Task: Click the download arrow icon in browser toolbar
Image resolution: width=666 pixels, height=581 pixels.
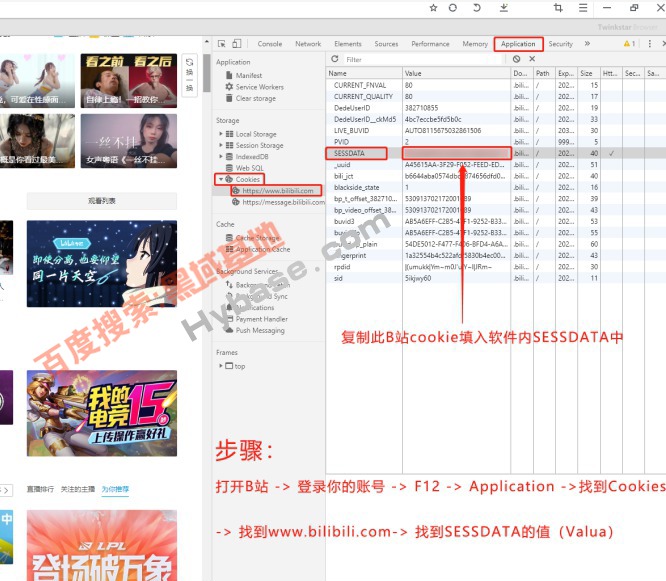Action: tap(504, 8)
